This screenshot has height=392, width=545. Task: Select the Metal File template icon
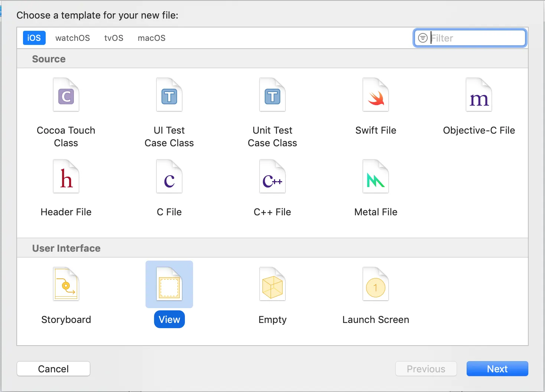pos(376,176)
